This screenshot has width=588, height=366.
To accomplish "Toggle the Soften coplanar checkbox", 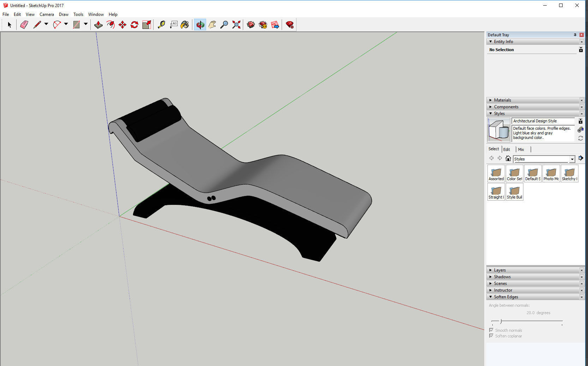I will coord(491,336).
